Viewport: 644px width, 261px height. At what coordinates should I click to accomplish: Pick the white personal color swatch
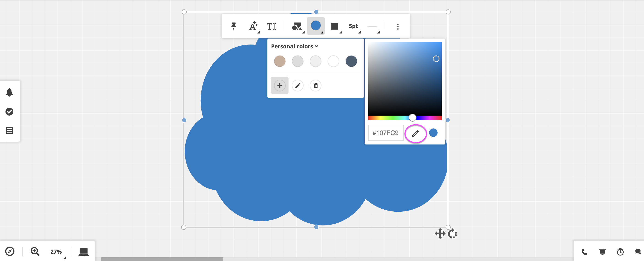pos(333,61)
